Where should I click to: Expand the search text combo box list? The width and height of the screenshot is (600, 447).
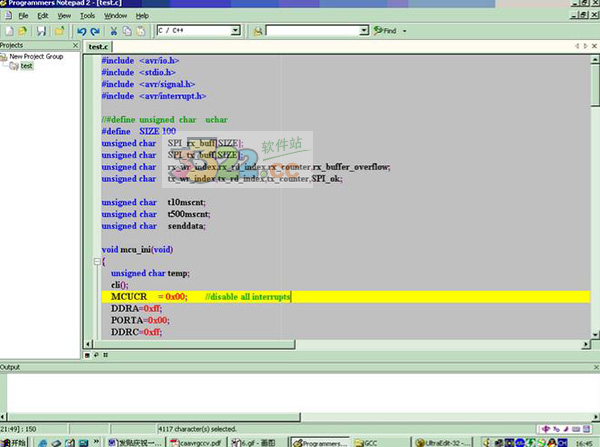click(x=364, y=31)
